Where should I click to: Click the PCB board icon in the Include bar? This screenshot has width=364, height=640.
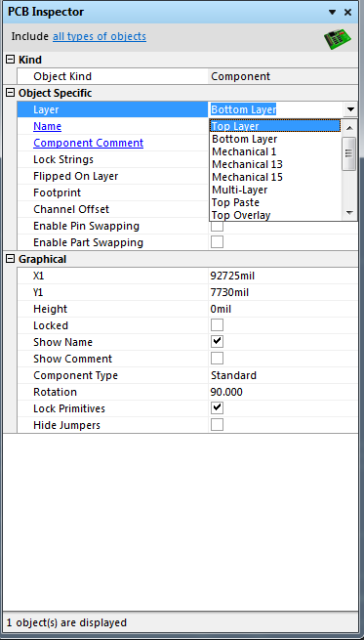tap(337, 39)
